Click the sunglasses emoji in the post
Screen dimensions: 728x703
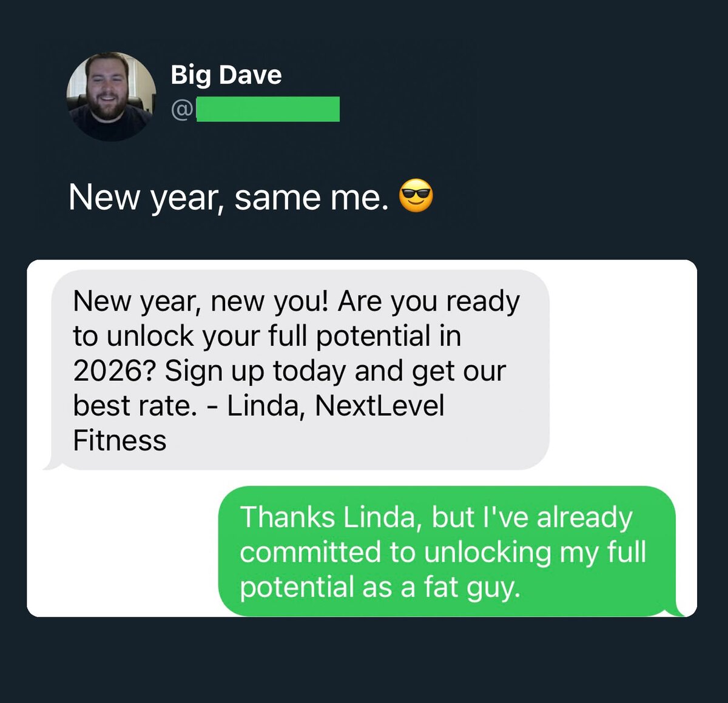(x=416, y=197)
